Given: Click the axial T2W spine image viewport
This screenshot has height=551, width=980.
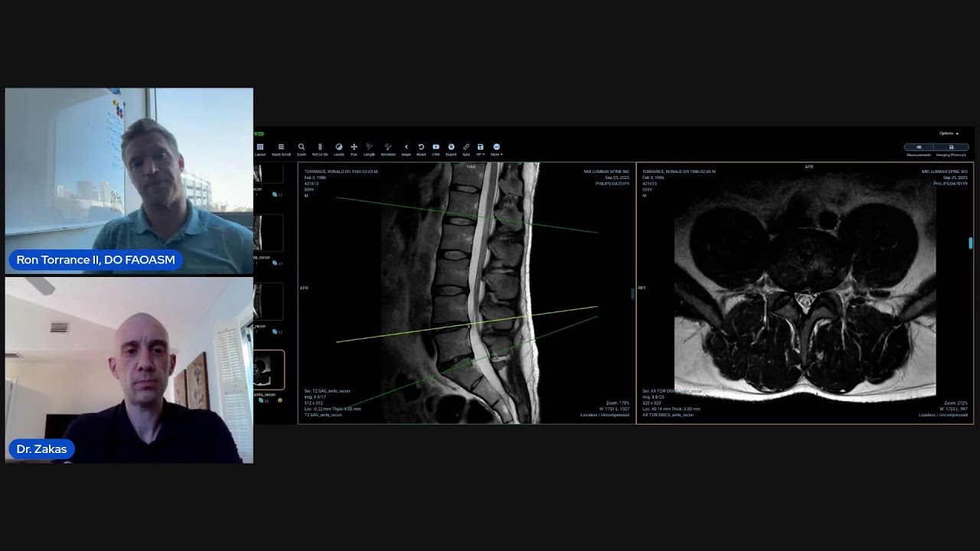Looking at the screenshot, I should [x=805, y=293].
